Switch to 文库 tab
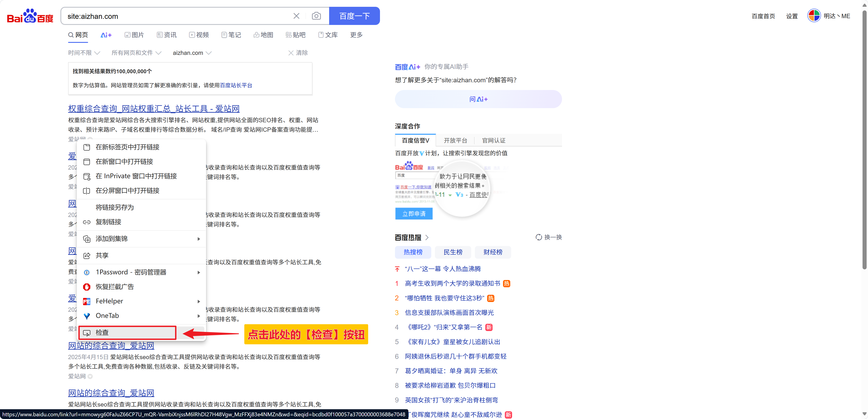Screen dimensions: 868x419 click(328, 35)
